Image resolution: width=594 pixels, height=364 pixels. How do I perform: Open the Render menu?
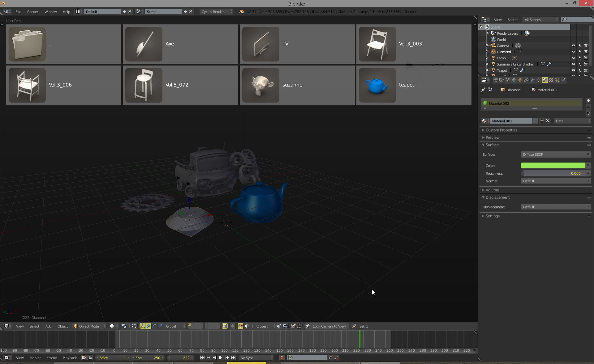[32, 11]
